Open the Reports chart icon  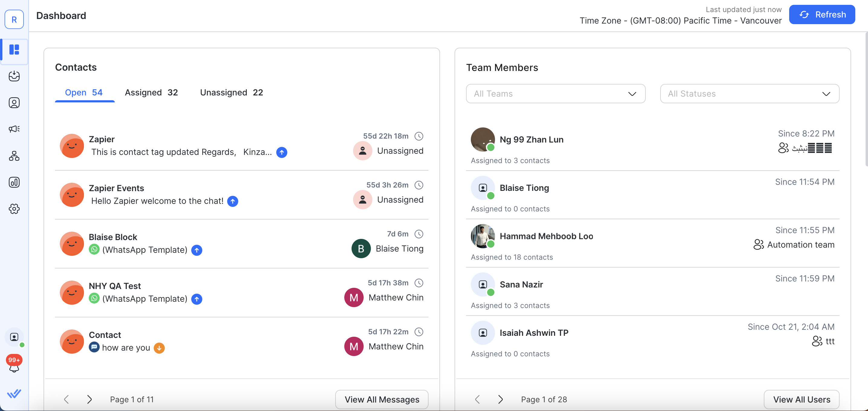click(x=14, y=182)
